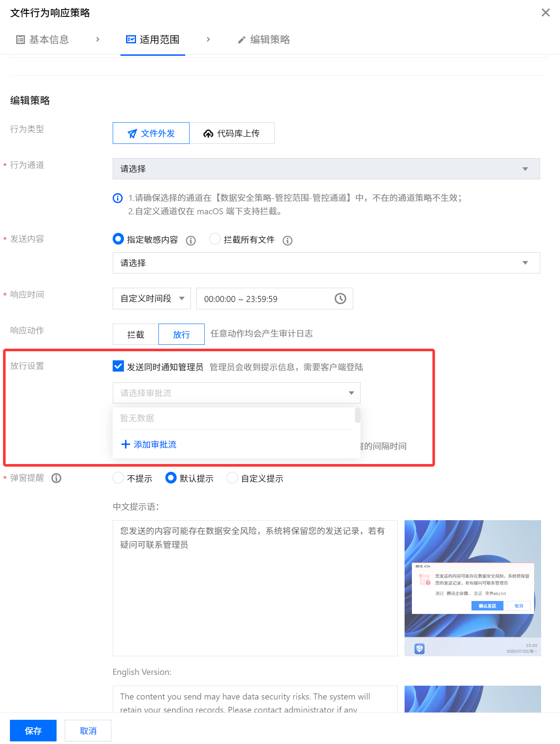Image resolution: width=560 pixels, height=744 pixels.
Task: Select 文件外发 behavior type
Action: [x=151, y=133]
